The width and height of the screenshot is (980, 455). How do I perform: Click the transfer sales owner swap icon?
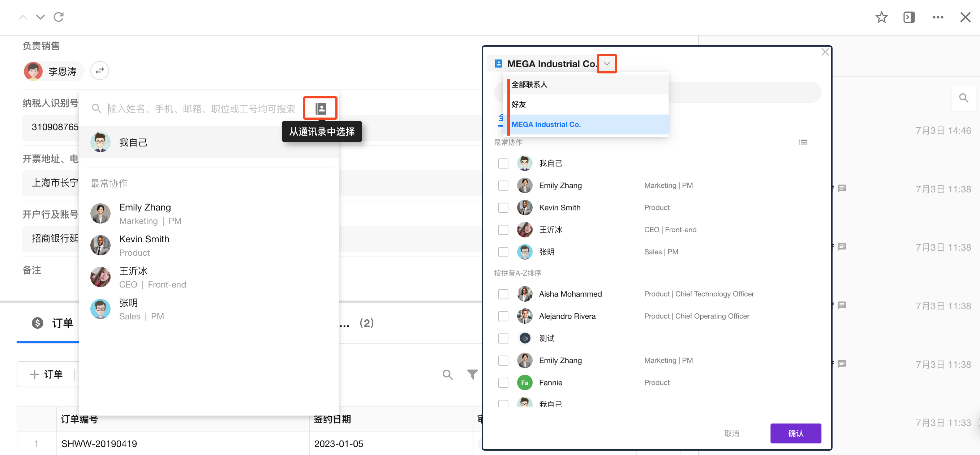[x=100, y=71]
